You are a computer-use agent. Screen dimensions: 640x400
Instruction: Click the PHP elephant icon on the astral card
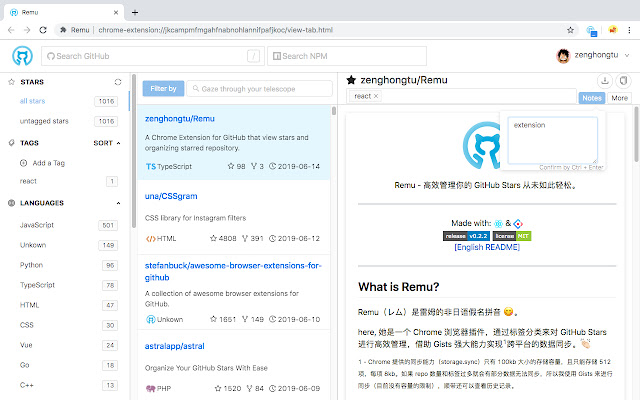(x=151, y=389)
